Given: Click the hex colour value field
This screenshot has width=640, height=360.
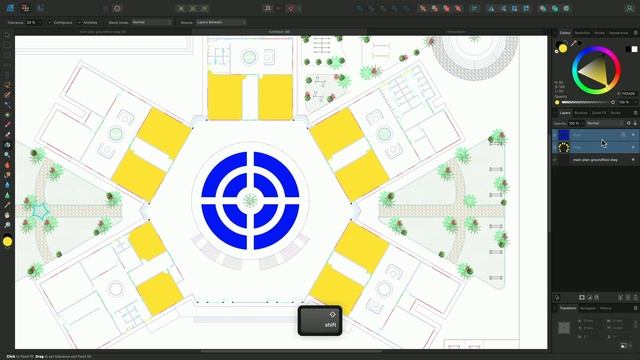Looking at the screenshot, I should click(629, 93).
